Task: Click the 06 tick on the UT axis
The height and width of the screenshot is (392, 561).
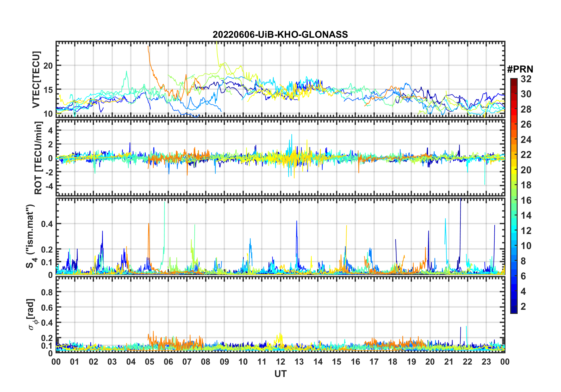Action: coord(168,362)
